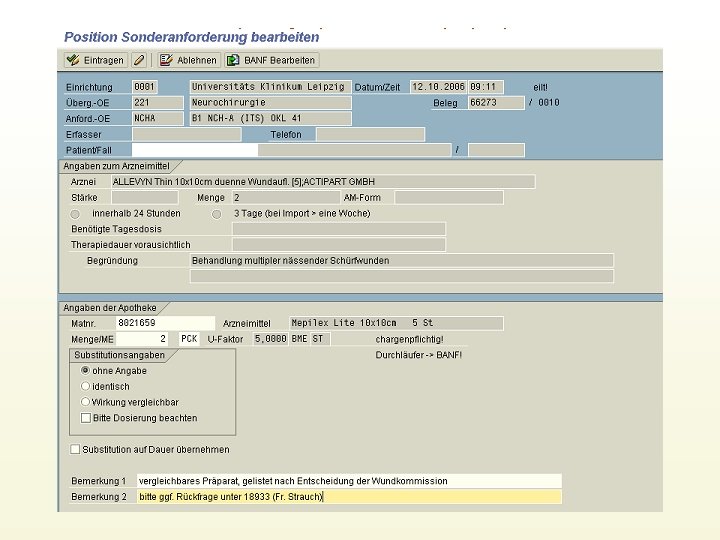Click the Menge field showing 2
This screenshot has width=720, height=540.
click(x=286, y=197)
